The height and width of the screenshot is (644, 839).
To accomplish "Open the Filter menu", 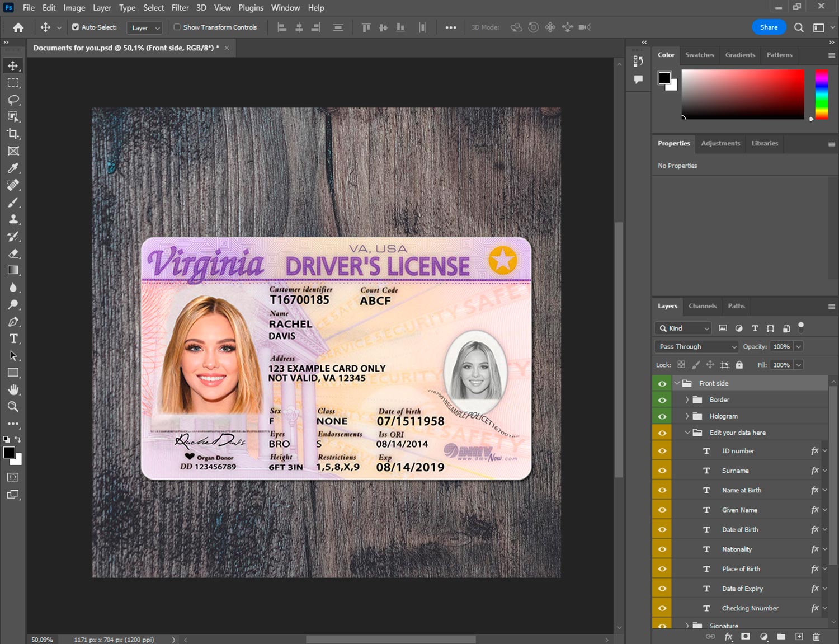I will coord(180,8).
